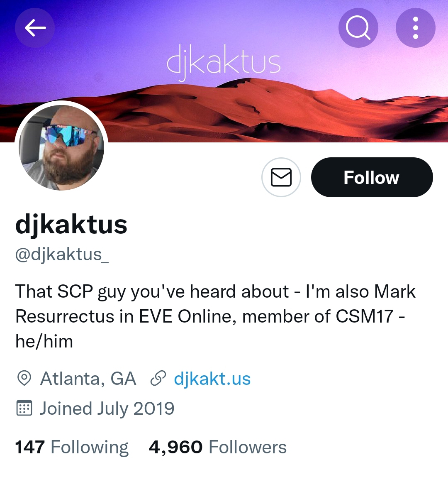Send a message via envelope icon
The height and width of the screenshot is (477, 448).
281,177
